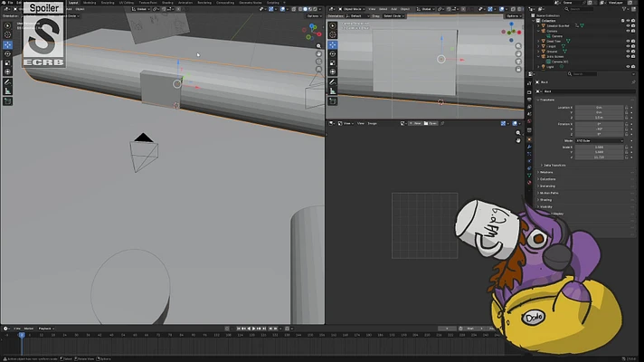This screenshot has height=362, width=644.
Task: Expand the Motion Paths panel
Action: 548,193
